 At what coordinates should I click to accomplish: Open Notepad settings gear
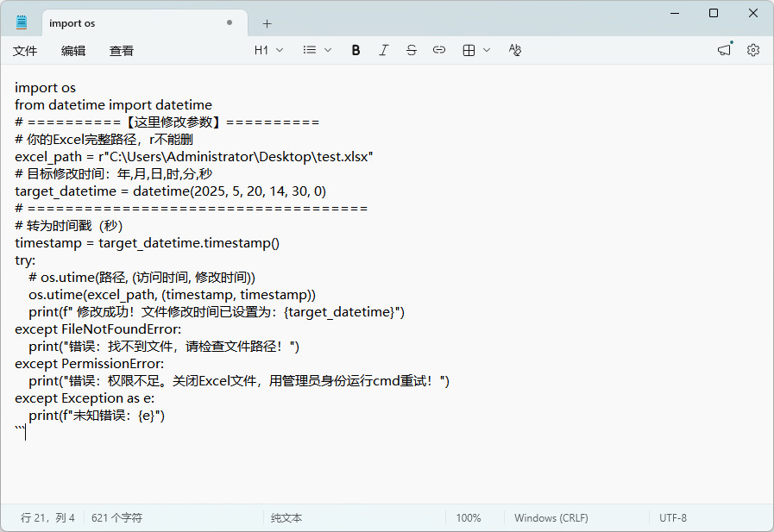pos(752,50)
